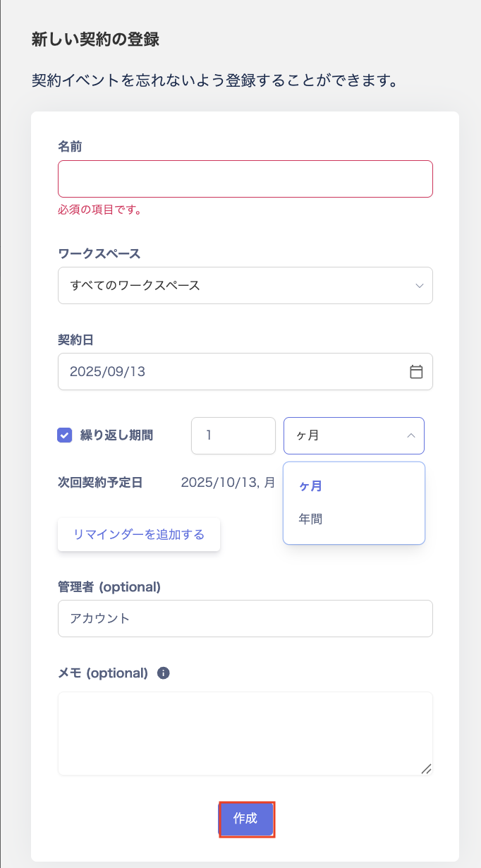
Task: Open the calendar icon in 契約日 field
Action: click(416, 372)
